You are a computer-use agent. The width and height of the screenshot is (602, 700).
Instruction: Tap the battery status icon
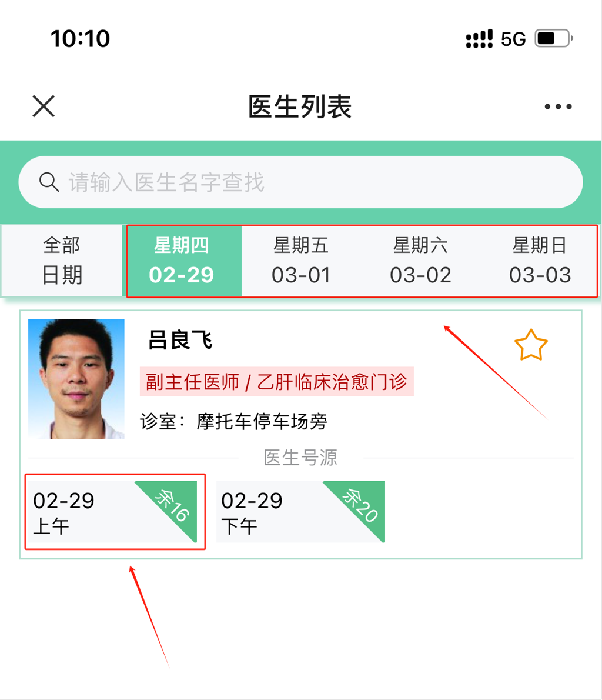point(554,38)
